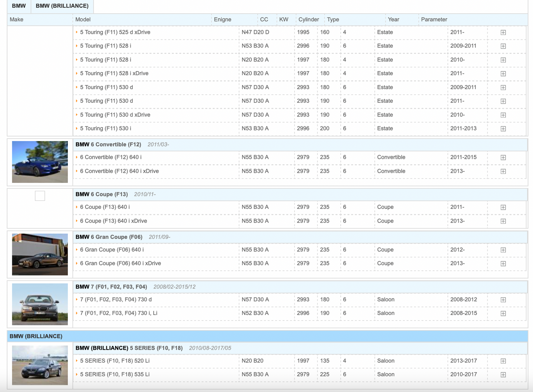Screen dimensions: 533x392
Task: Click the Year column header
Action: click(x=394, y=20)
